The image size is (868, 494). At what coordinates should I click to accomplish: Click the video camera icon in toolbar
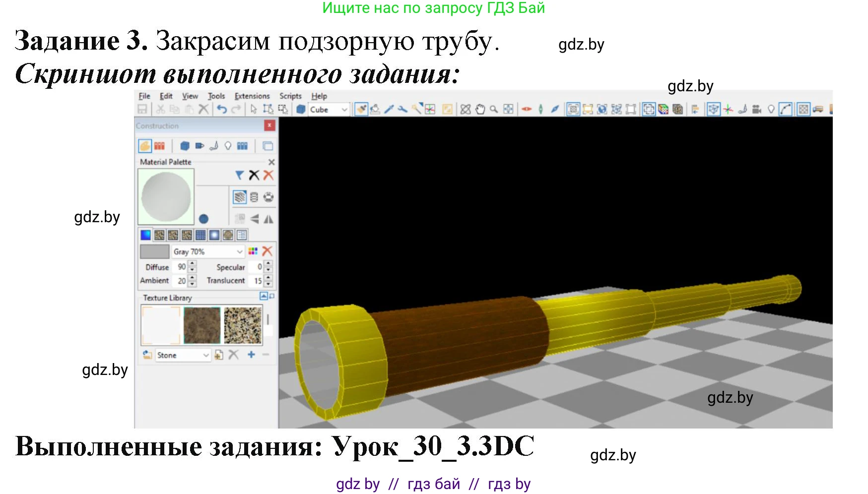pos(756,109)
